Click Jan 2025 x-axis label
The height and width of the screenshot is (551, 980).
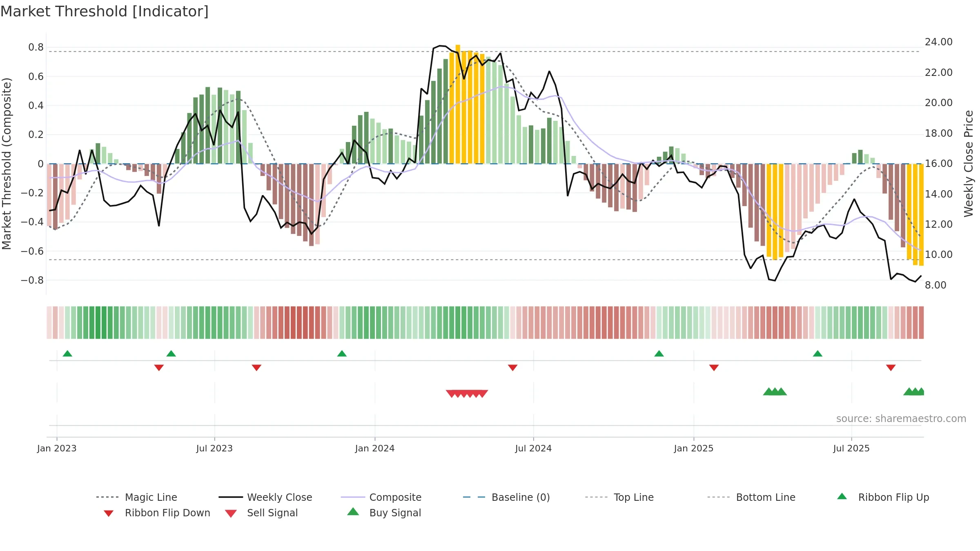694,448
